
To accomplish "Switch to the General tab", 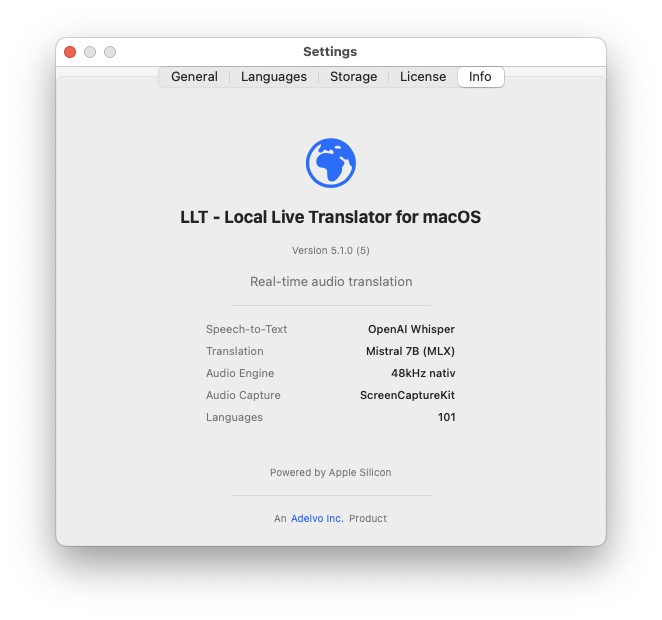I will coord(194,77).
